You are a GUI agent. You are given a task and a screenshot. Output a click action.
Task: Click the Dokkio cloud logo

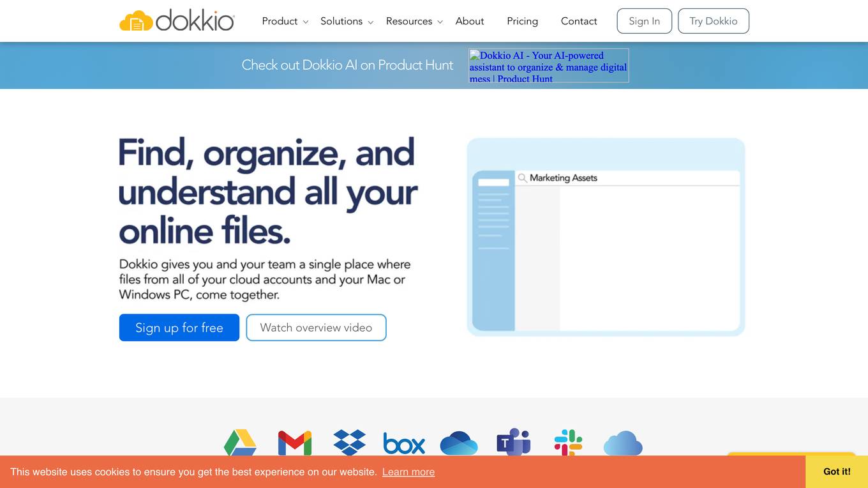pyautogui.click(x=177, y=21)
